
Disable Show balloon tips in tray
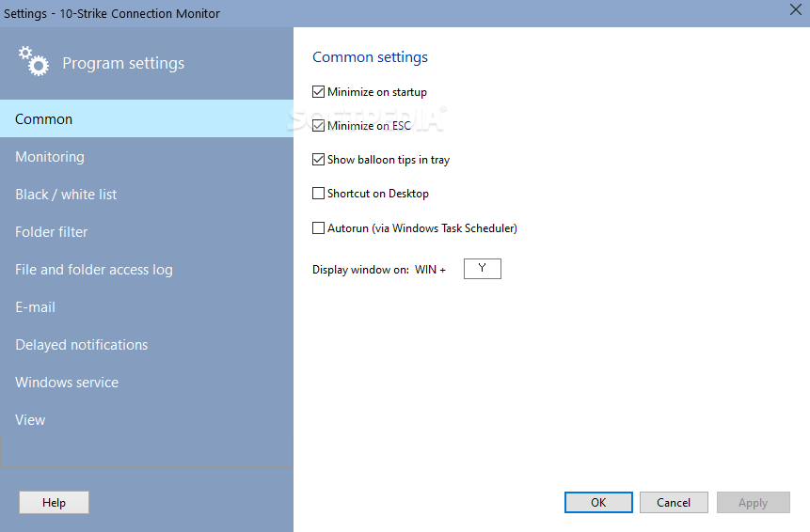point(318,160)
